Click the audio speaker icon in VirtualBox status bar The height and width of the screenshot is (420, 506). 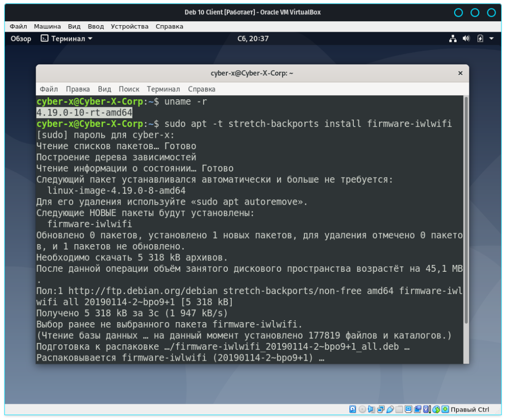point(372,409)
